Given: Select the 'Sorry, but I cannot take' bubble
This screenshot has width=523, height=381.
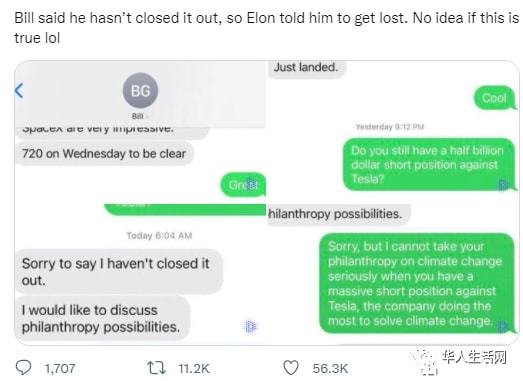Looking at the screenshot, I should click(417, 284).
